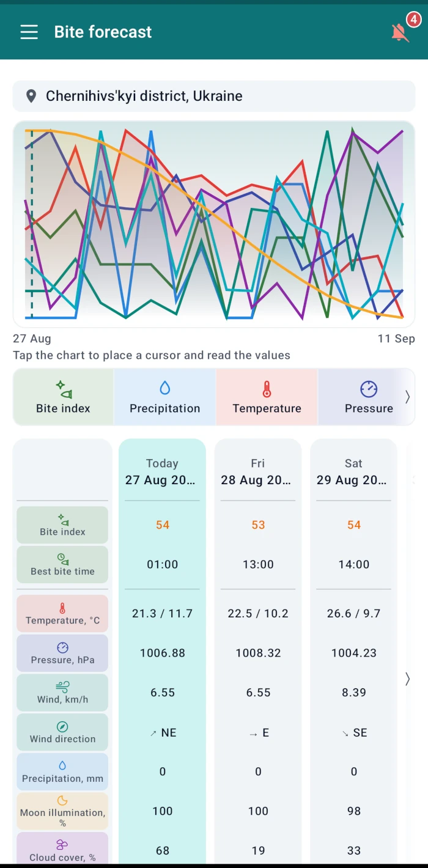Toggle the Temperature chart series
This screenshot has height=868, width=428.
coord(267,397)
